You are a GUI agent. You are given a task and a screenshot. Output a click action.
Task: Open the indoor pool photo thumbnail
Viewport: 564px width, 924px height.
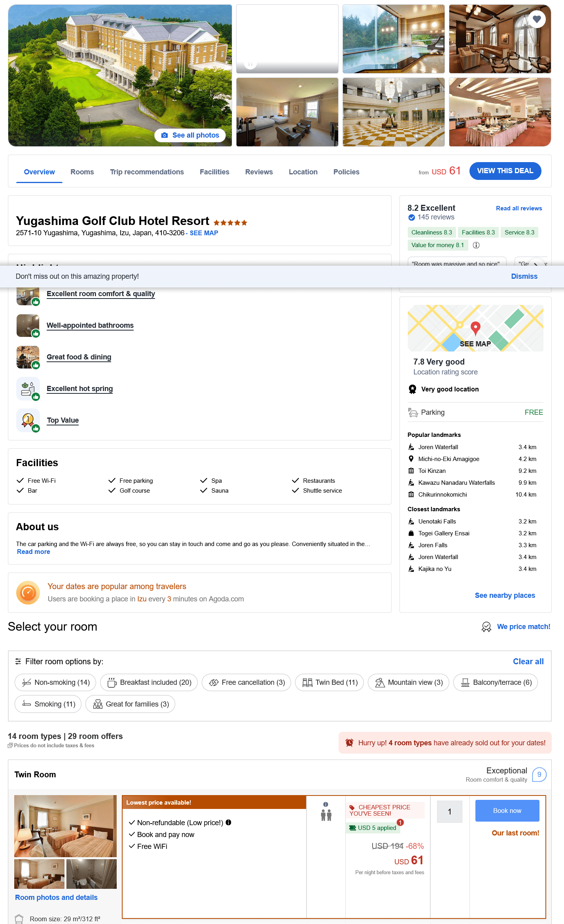(394, 39)
